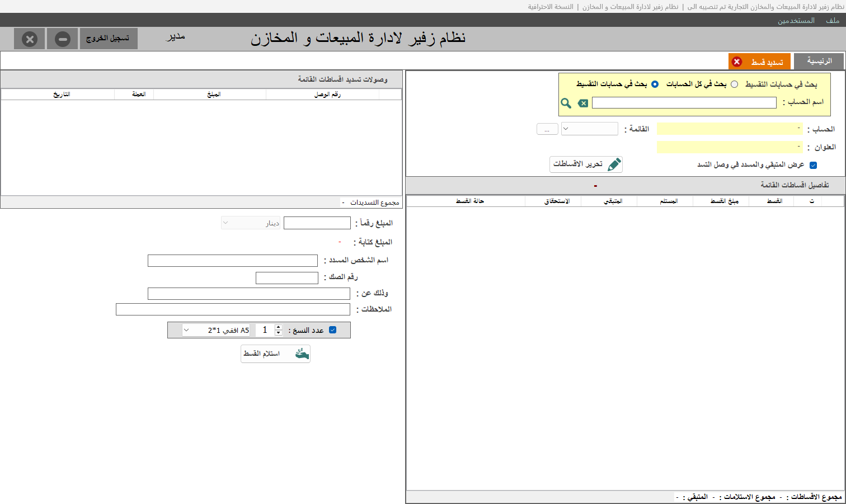The height and width of the screenshot is (504, 846).
Task: Click the pencil icon on تحرير الاقساط
Action: click(614, 164)
